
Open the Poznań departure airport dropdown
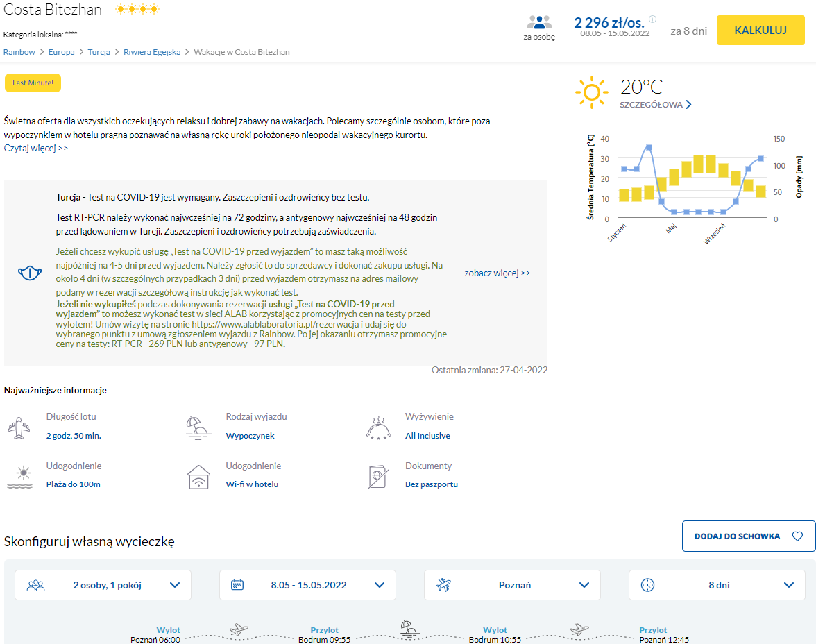[512, 585]
